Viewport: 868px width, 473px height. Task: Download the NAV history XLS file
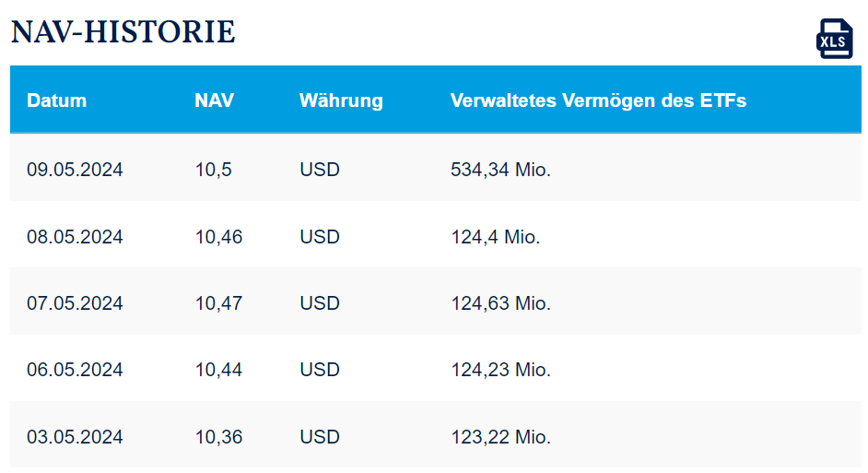834,40
